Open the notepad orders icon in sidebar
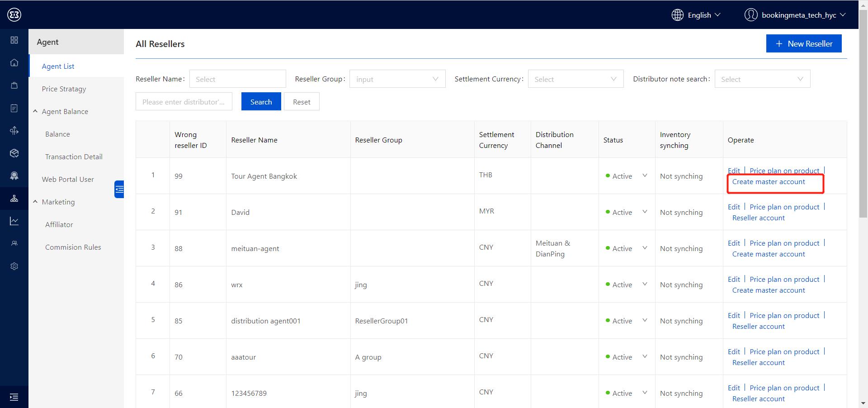The width and height of the screenshot is (868, 408). point(14,108)
